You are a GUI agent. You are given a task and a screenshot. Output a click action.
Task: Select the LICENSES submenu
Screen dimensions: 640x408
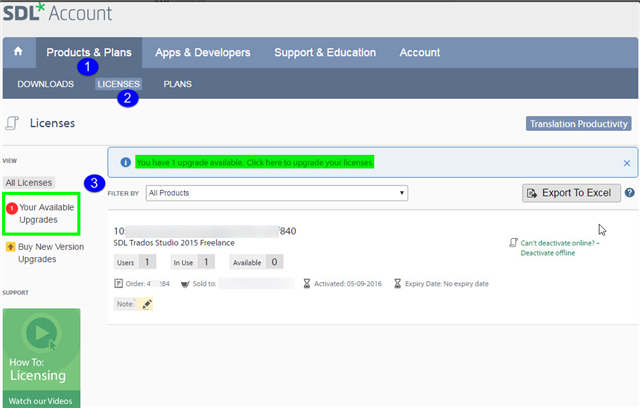[119, 84]
